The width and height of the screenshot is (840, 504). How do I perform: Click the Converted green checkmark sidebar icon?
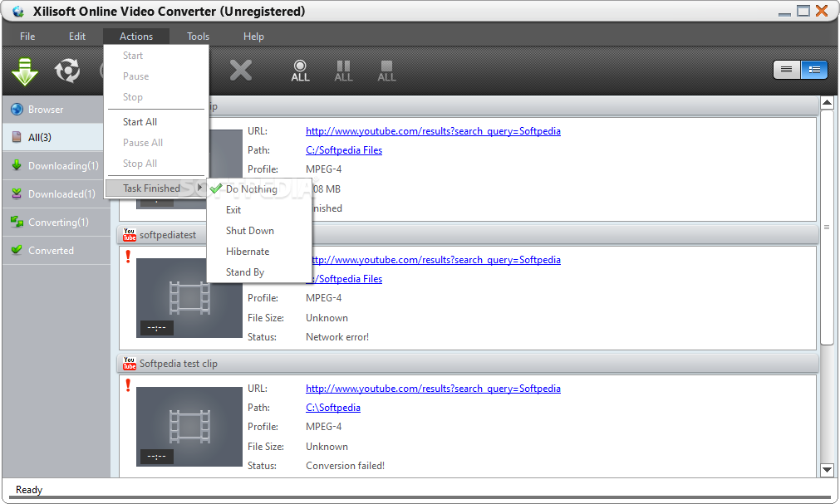click(17, 250)
